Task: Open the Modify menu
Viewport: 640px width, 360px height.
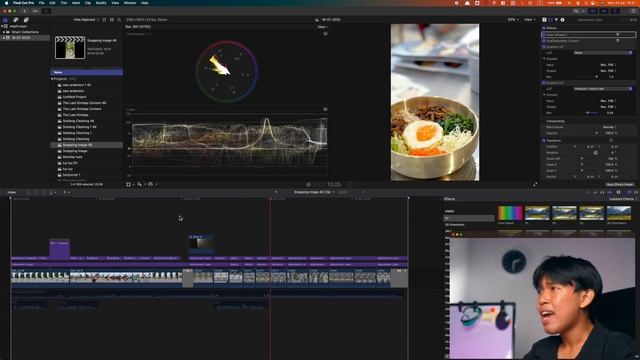Action: tap(101, 3)
